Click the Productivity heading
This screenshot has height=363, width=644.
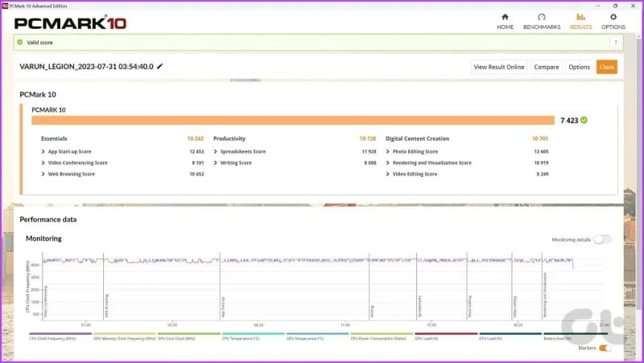pyautogui.click(x=229, y=138)
